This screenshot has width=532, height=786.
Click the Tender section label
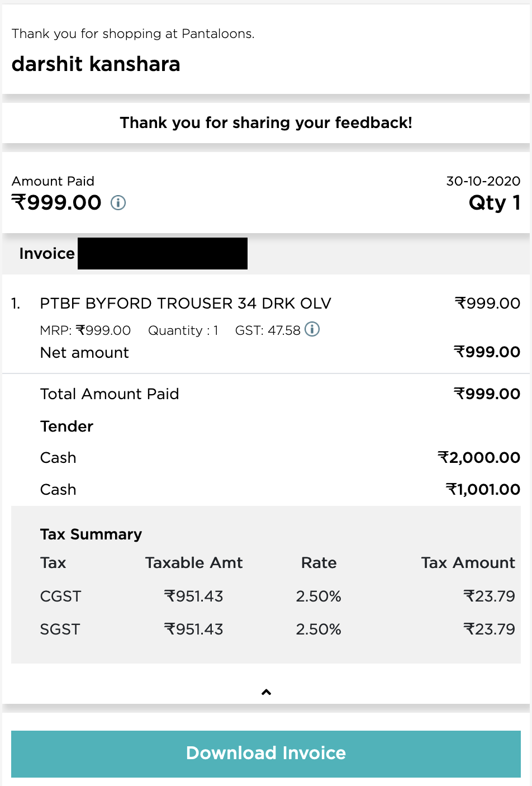(x=66, y=426)
